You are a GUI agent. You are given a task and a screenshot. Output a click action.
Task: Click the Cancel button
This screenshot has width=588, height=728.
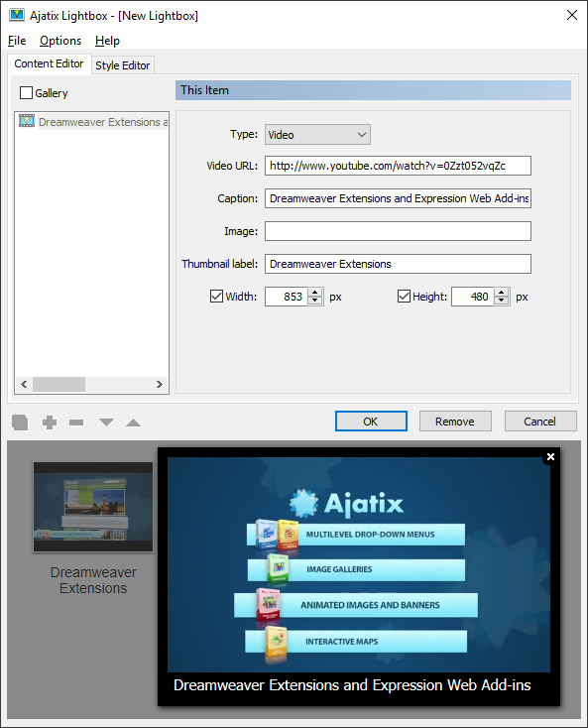tap(539, 422)
